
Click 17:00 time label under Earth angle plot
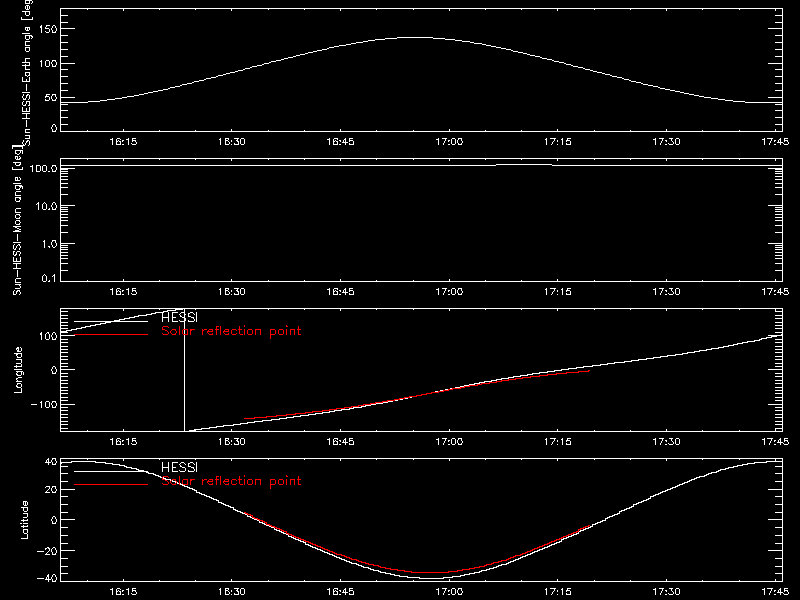[449, 142]
